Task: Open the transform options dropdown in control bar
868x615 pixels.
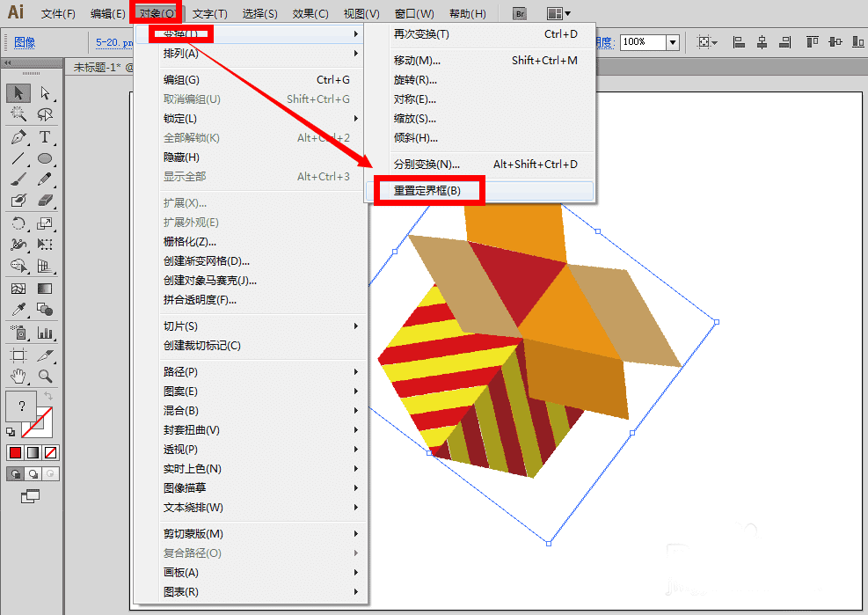Action: (x=707, y=42)
